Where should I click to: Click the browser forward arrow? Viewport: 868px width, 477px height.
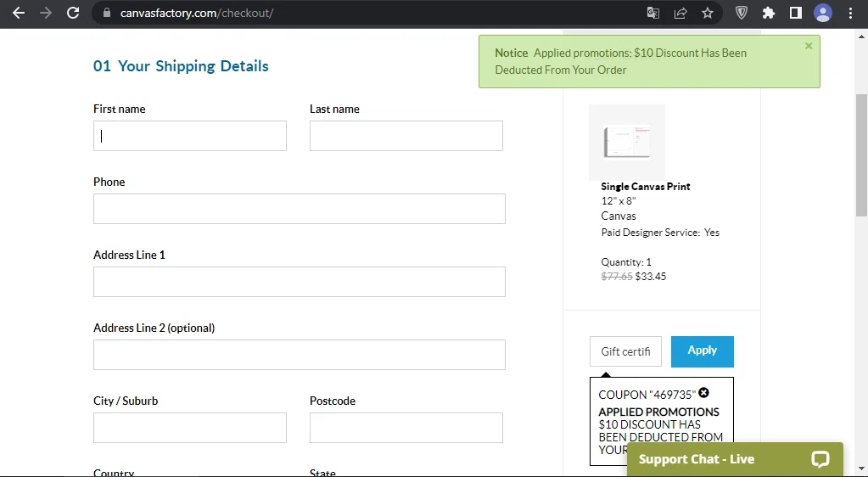coord(46,13)
